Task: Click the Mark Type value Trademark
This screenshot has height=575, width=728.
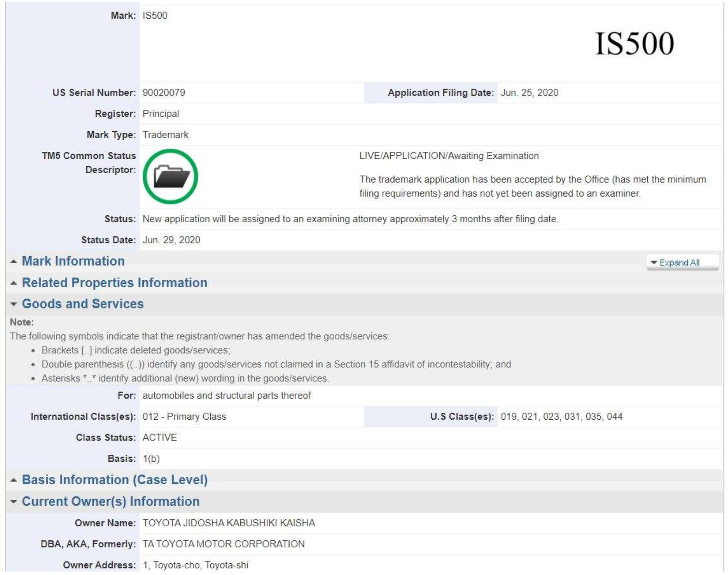Action: click(x=166, y=135)
